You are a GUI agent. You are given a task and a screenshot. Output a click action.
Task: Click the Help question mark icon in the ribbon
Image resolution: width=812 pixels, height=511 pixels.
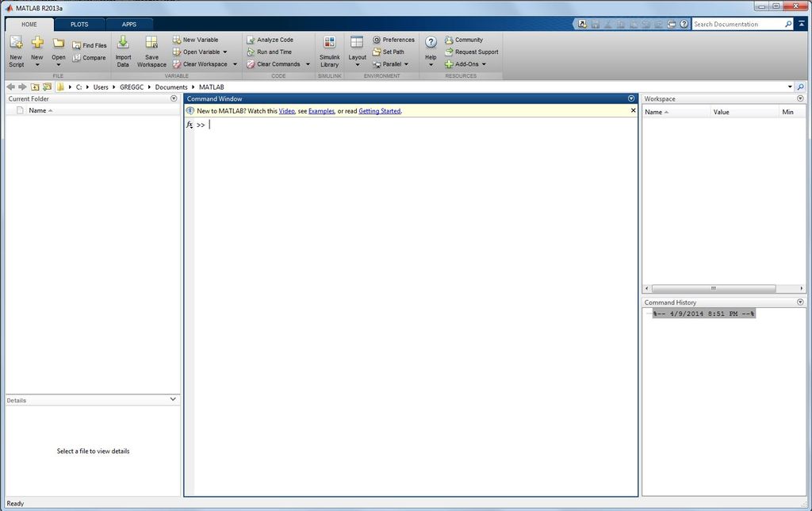431,43
